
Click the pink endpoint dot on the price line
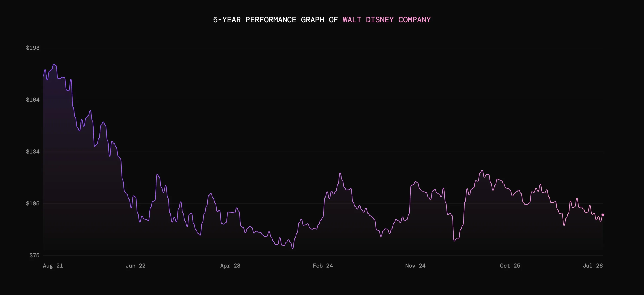pos(603,215)
